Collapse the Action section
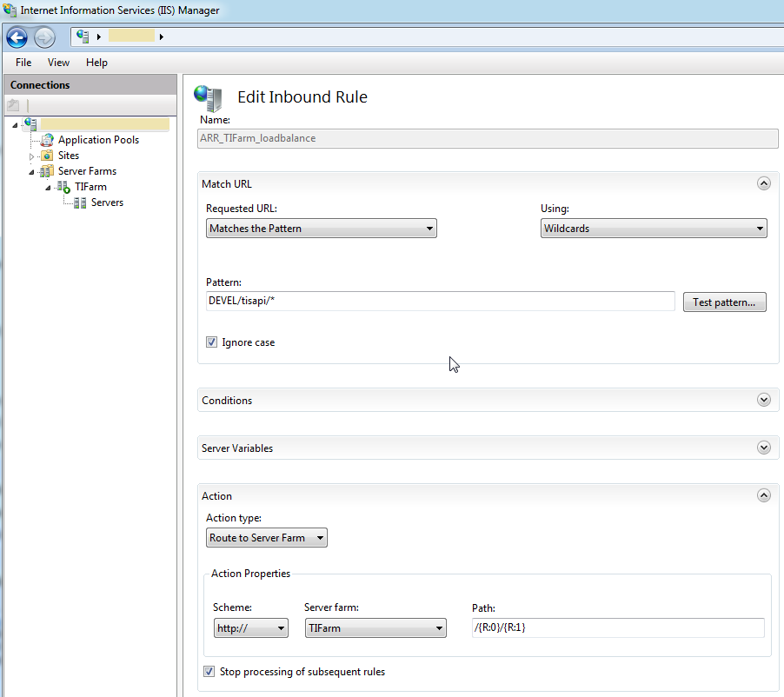Image resolution: width=784 pixels, height=697 pixels. pyautogui.click(x=763, y=495)
